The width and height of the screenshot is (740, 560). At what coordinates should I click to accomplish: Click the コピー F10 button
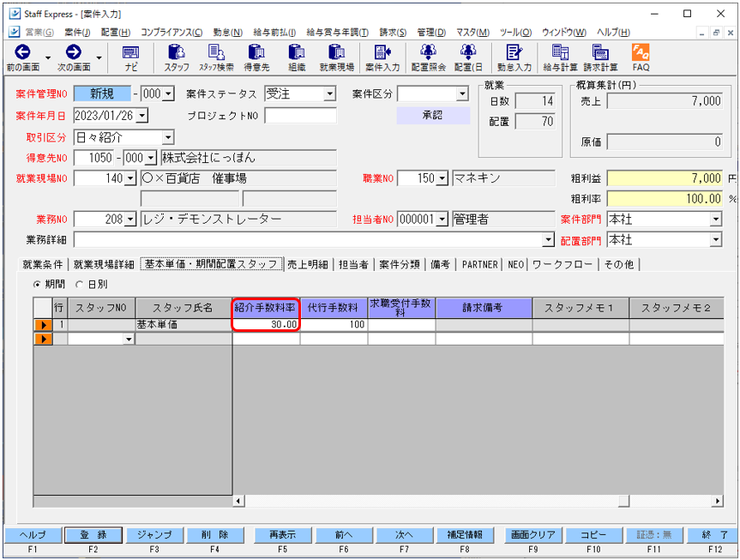point(593,535)
